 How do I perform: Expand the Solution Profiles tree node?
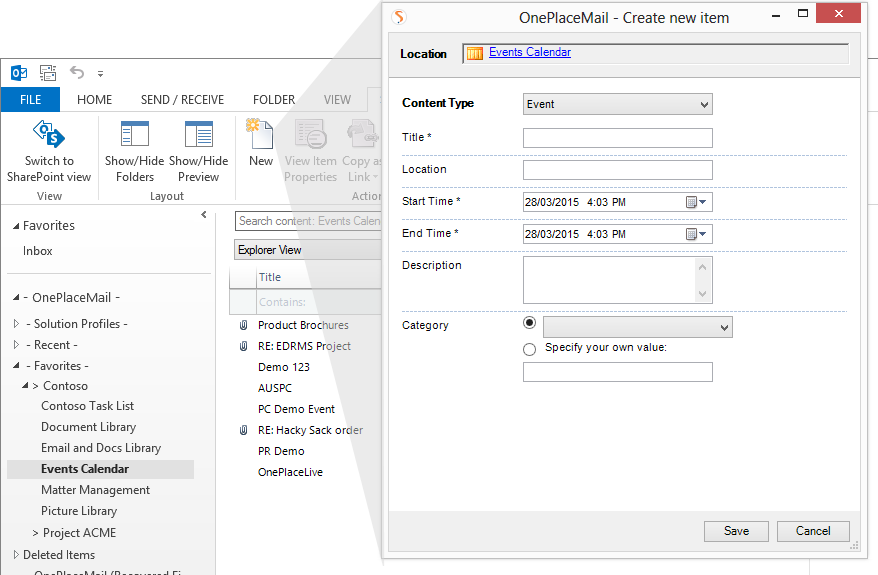click(x=16, y=324)
